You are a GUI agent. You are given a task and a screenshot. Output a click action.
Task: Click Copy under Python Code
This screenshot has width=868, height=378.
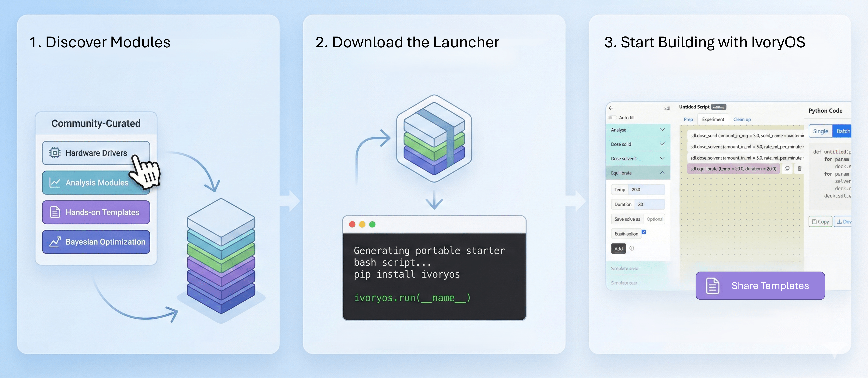pos(820,222)
